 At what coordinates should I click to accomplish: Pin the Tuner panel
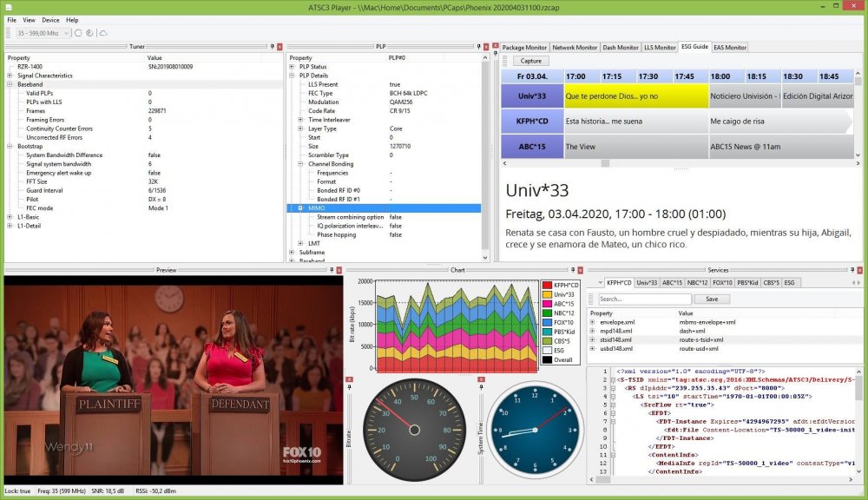tap(271, 46)
